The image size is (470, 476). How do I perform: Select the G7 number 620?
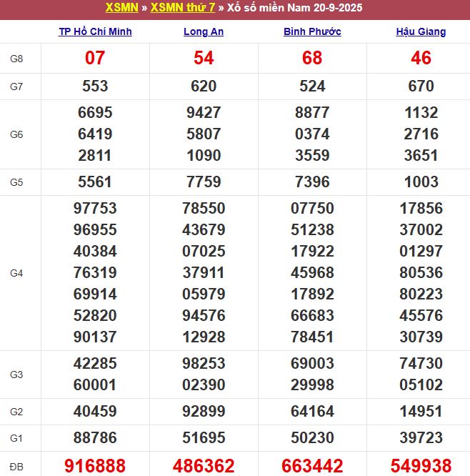pos(204,86)
